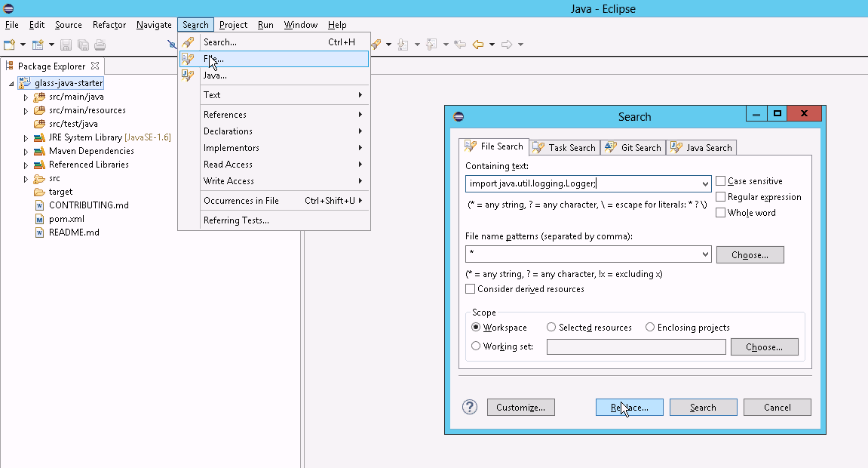
Task: Click the Forward navigation arrow in toolbar
Action: [x=507, y=45]
